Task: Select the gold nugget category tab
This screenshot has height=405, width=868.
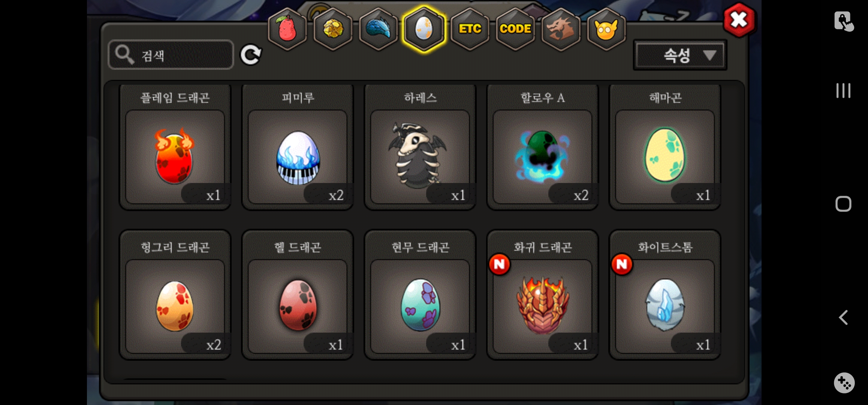Action: (333, 28)
